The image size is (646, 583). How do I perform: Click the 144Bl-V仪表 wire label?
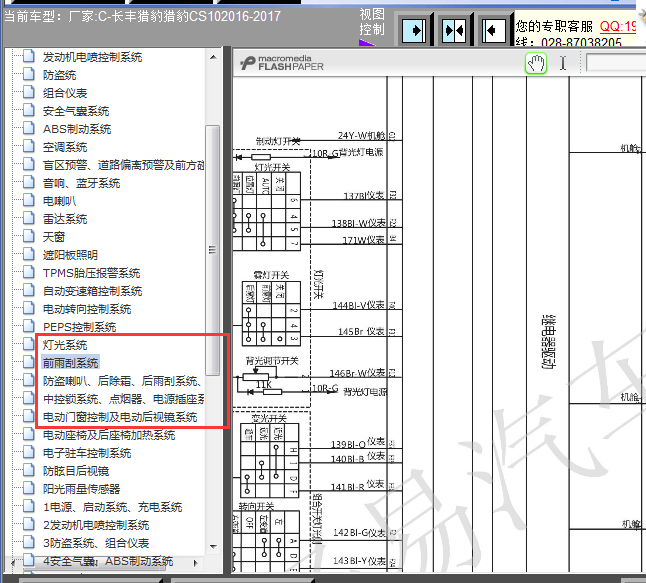pos(358,305)
